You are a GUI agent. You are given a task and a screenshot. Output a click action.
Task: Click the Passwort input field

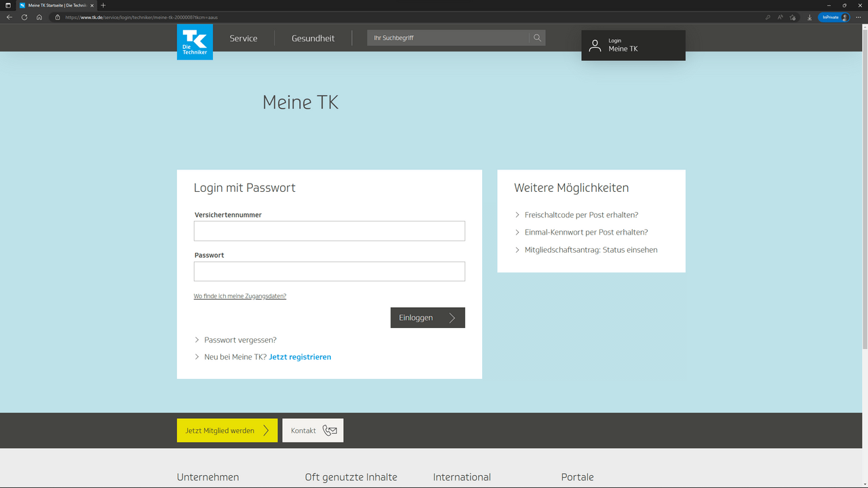click(x=330, y=271)
